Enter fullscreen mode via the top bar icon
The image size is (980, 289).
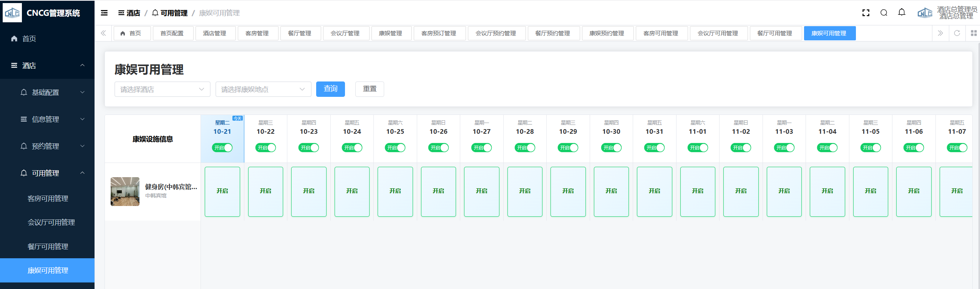(866, 13)
